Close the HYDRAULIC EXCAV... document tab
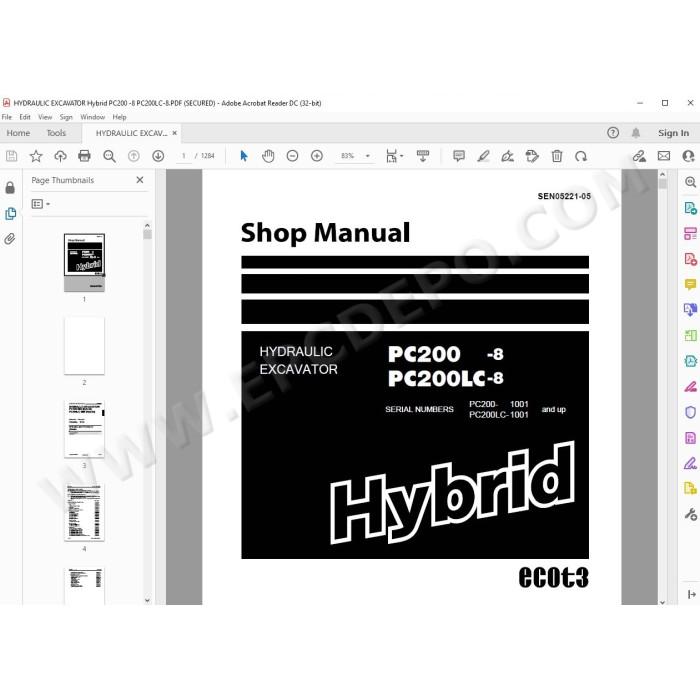 pyautogui.click(x=175, y=133)
